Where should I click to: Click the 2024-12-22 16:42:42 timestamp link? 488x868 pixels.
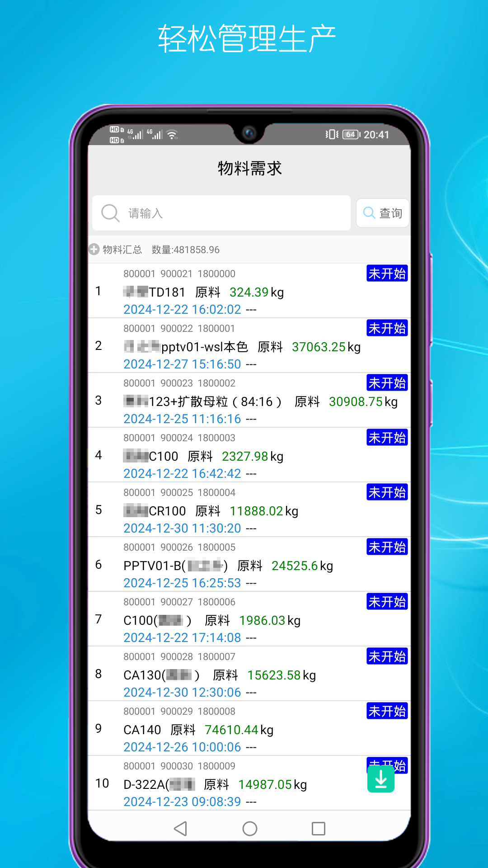[x=182, y=473]
